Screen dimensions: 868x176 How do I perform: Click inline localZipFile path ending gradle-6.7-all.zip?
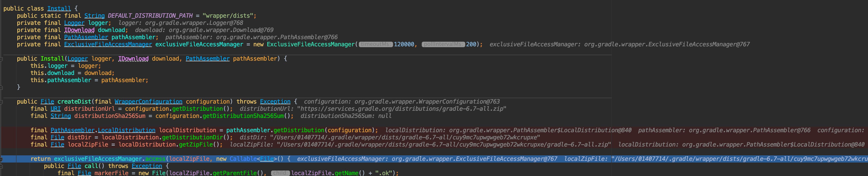click(420, 144)
